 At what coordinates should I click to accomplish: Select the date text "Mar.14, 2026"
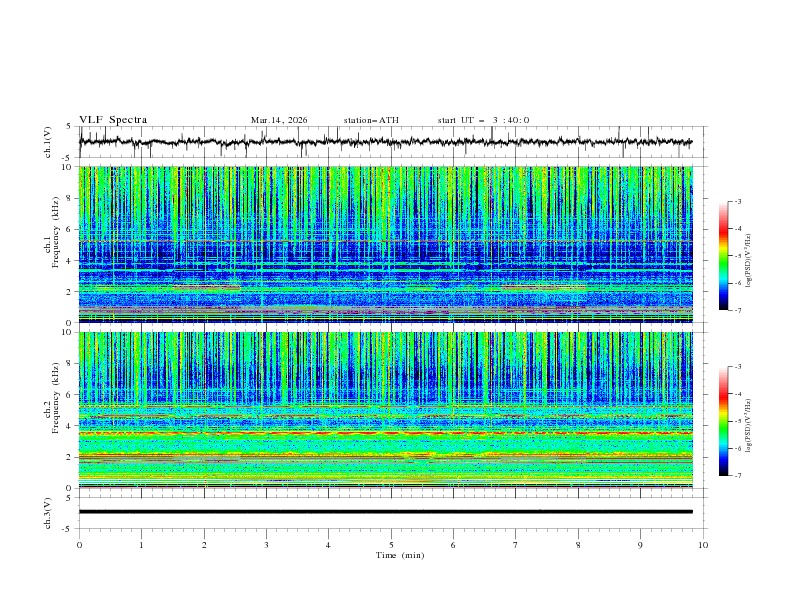(x=279, y=120)
